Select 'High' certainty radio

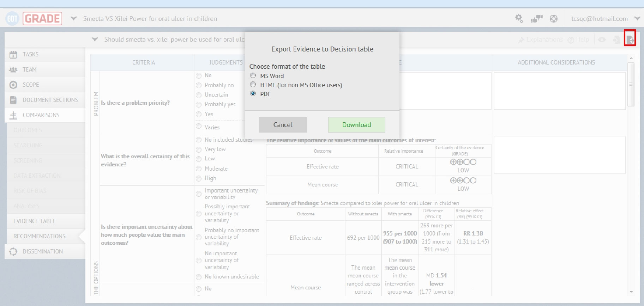click(x=199, y=178)
